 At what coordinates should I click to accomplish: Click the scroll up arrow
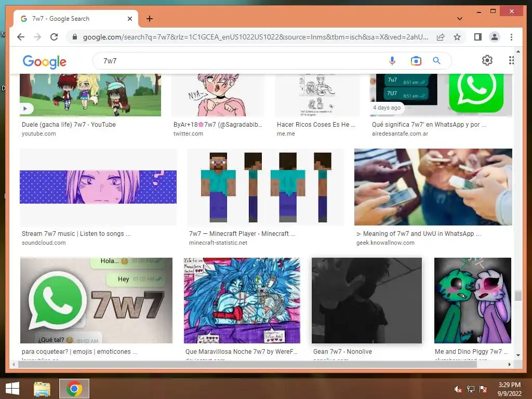(x=518, y=51)
